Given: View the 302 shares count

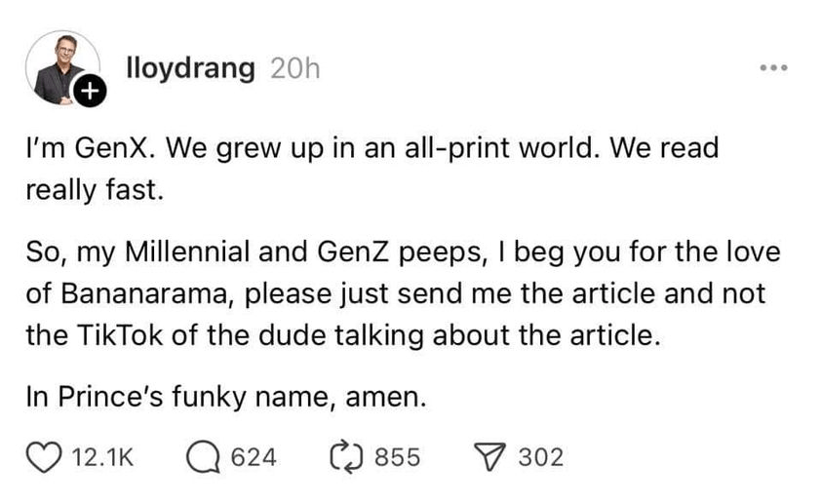Looking at the screenshot, I should [x=540, y=456].
